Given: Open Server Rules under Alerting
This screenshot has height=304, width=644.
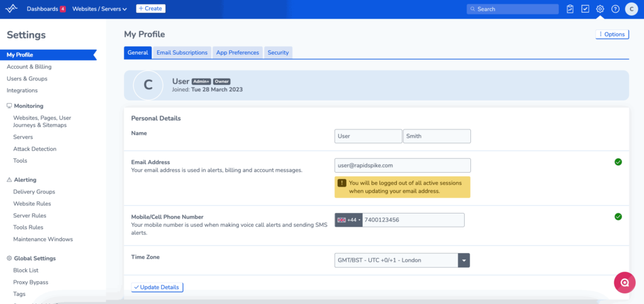Looking at the screenshot, I should pos(30,215).
